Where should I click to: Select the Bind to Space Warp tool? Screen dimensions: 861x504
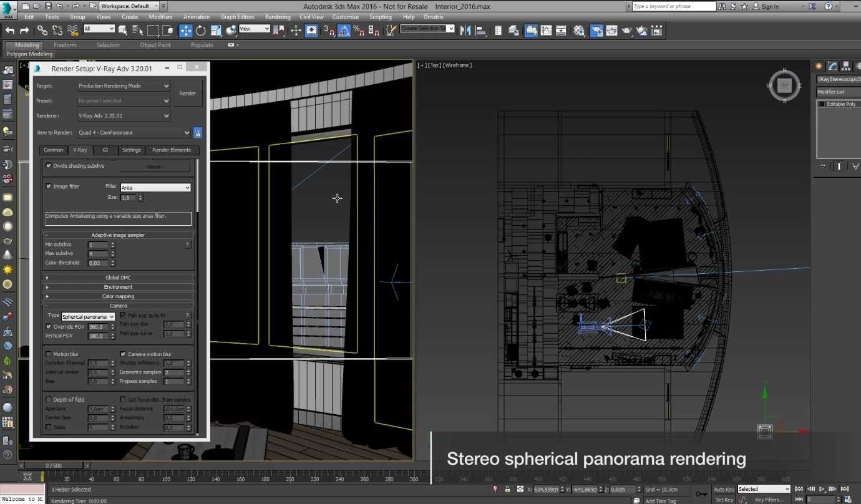[73, 30]
